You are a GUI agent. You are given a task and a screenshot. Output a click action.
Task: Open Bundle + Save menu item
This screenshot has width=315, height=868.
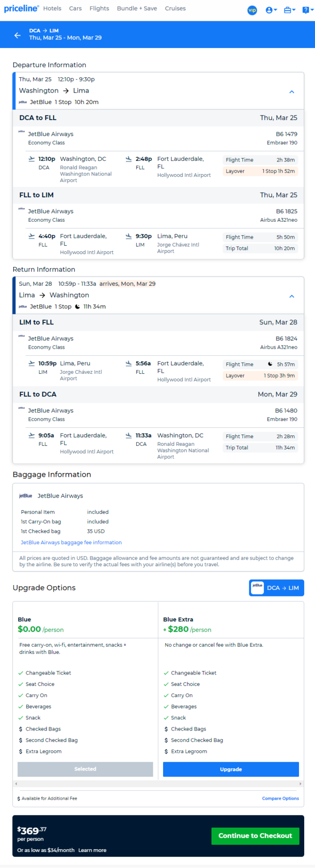point(137,8)
